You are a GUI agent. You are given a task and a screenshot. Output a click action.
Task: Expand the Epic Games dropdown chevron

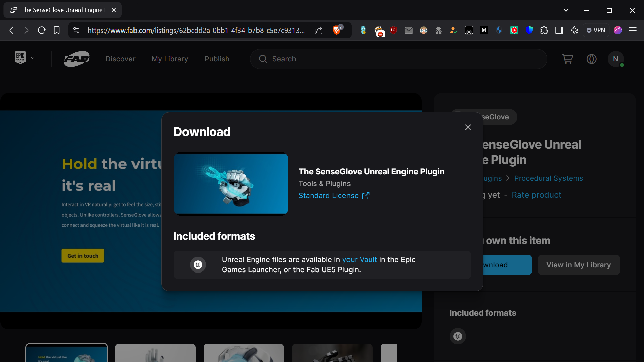pyautogui.click(x=33, y=57)
